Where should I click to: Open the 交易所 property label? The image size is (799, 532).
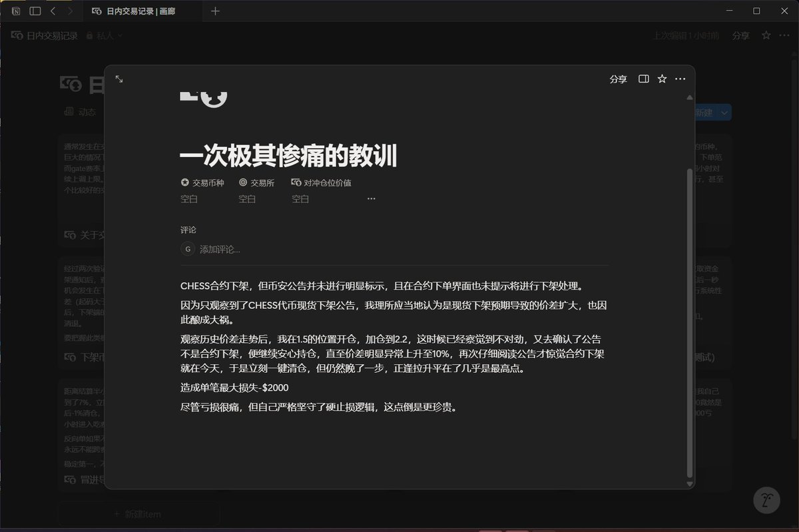click(257, 182)
